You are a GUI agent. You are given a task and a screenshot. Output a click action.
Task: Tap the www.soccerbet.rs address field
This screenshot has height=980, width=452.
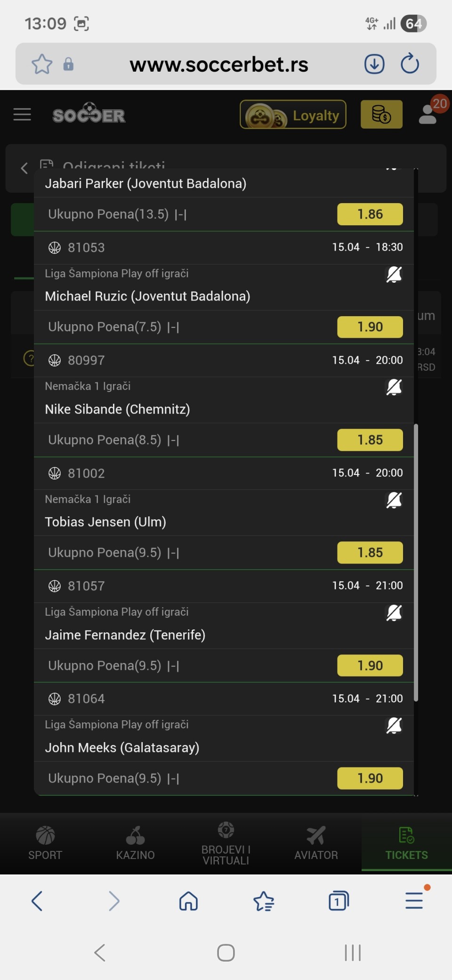pos(219,65)
